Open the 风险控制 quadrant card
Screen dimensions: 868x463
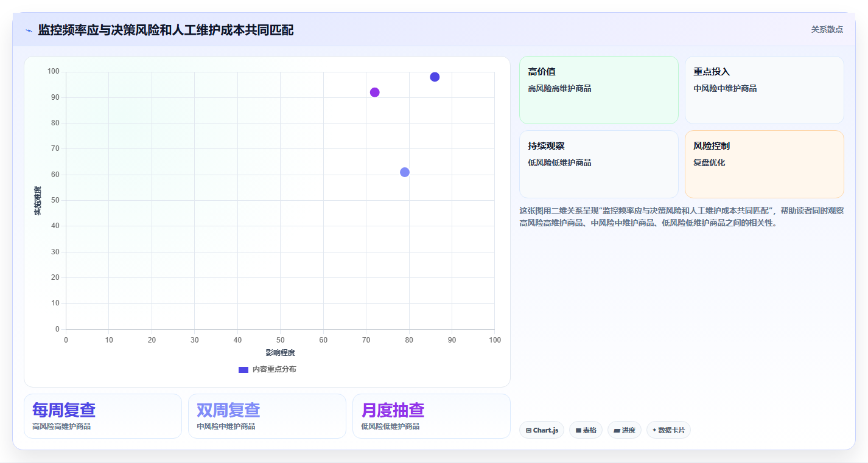tap(764, 164)
